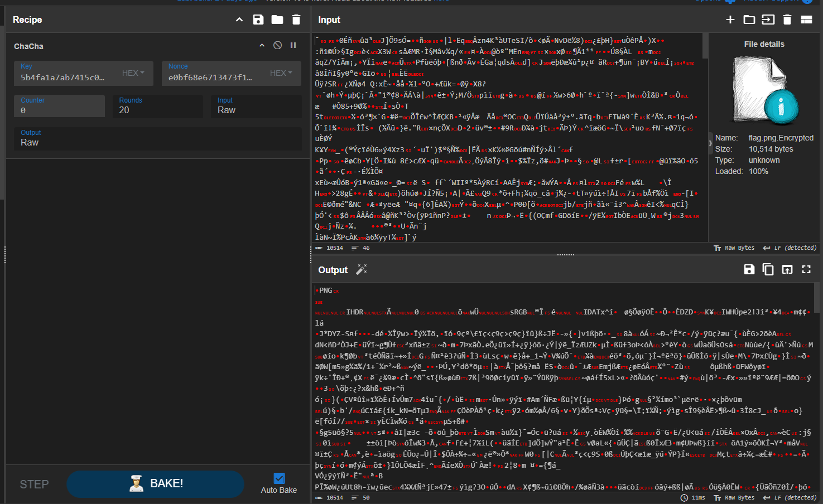823x504 pixels.
Task: Clear input and output using the trash icon
Action: tap(787, 20)
